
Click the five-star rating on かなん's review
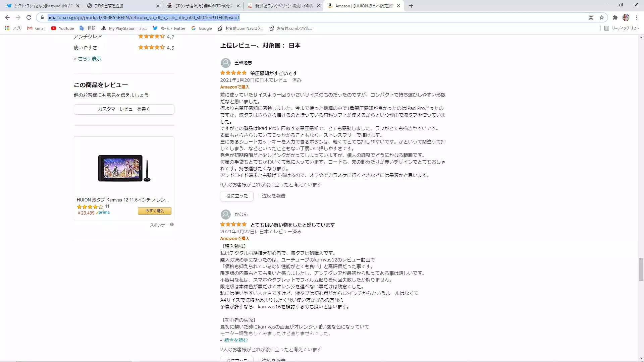233,225
